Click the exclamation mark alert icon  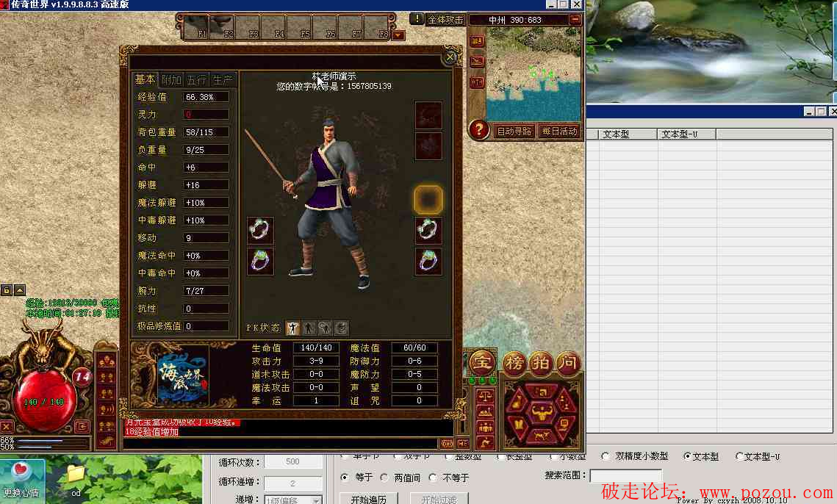417,19
